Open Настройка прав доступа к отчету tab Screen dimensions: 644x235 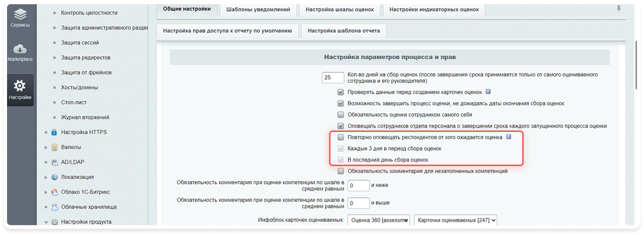(x=227, y=31)
